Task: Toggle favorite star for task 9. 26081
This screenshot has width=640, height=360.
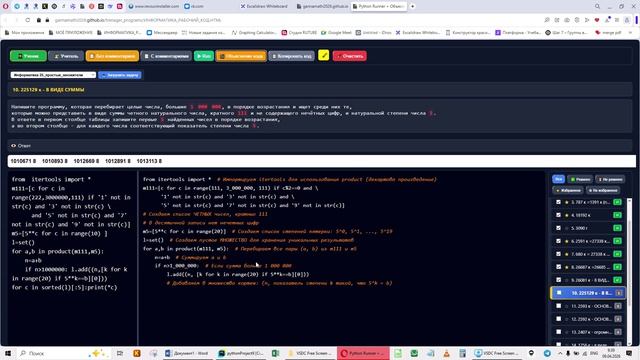Action: pyautogui.click(x=567, y=280)
